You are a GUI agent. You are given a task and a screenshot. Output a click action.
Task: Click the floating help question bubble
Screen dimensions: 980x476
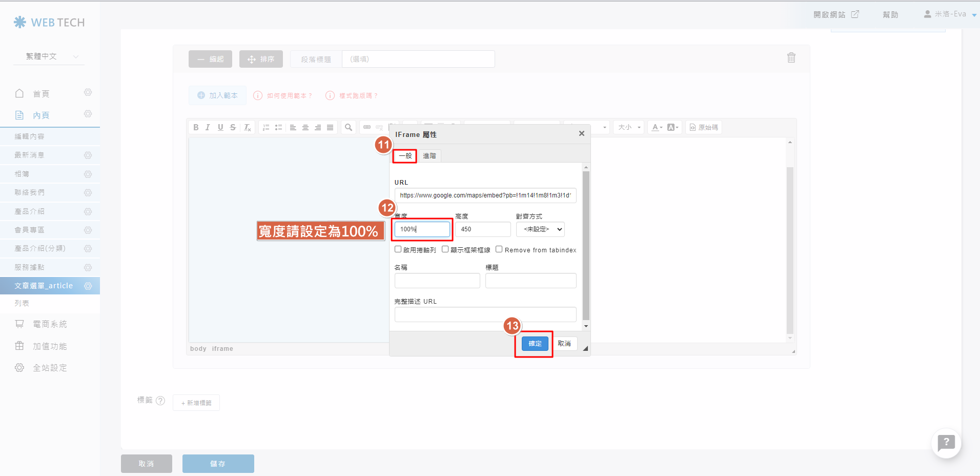[946, 443]
